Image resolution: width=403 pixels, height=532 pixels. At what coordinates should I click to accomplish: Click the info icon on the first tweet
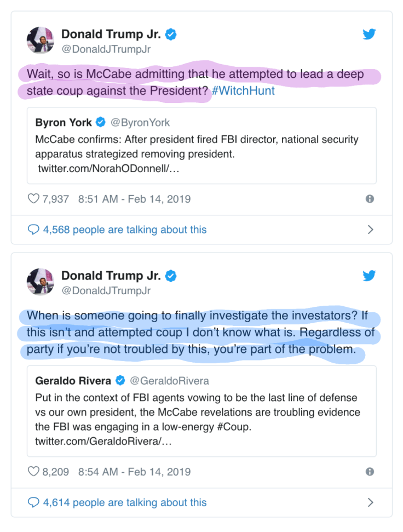click(x=370, y=199)
